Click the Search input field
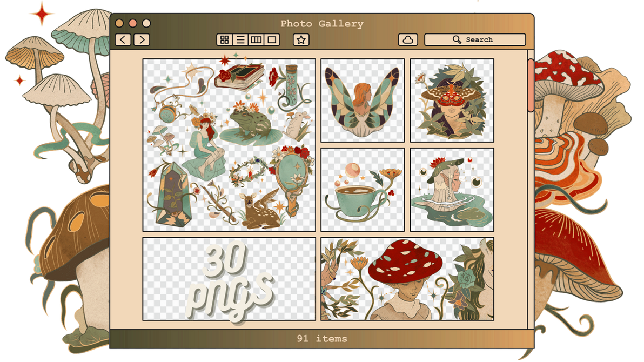 pos(486,39)
